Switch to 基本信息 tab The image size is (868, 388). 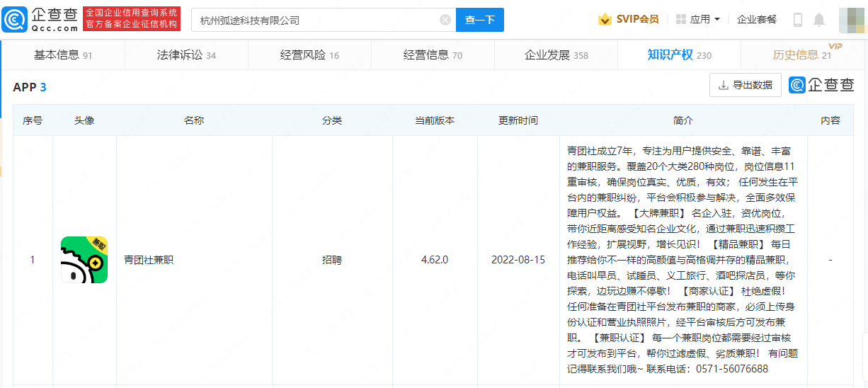click(63, 55)
